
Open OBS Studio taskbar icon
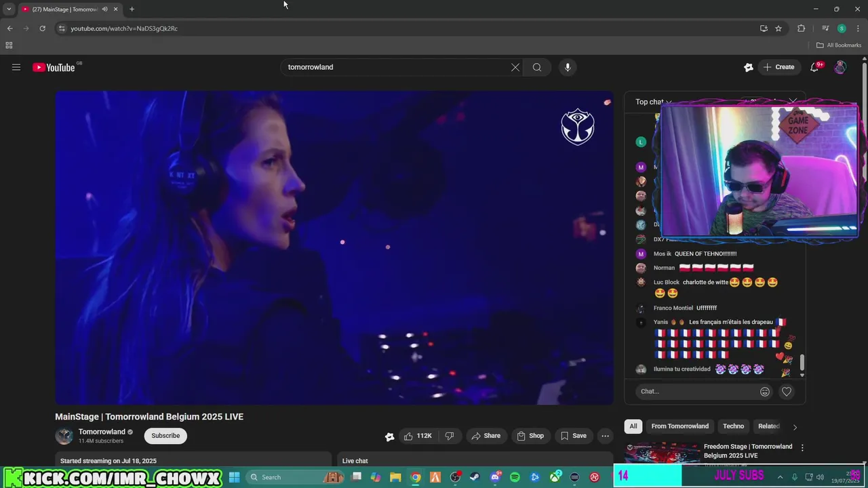coord(456,477)
